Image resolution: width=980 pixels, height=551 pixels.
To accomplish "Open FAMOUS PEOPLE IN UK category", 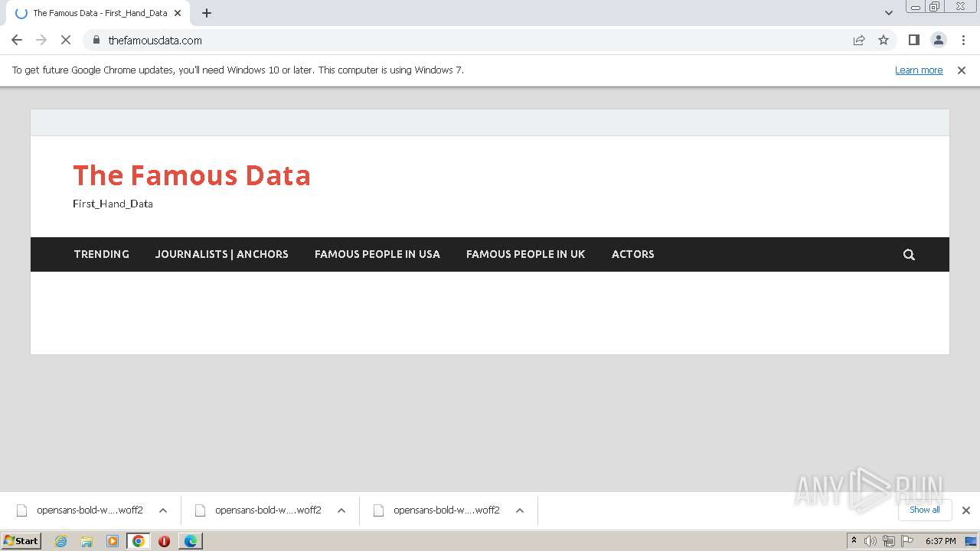I will 526,254.
